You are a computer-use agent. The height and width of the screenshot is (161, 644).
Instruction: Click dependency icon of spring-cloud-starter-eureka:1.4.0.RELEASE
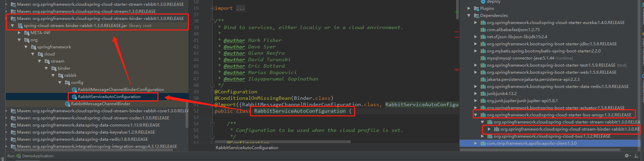[x=483, y=23]
